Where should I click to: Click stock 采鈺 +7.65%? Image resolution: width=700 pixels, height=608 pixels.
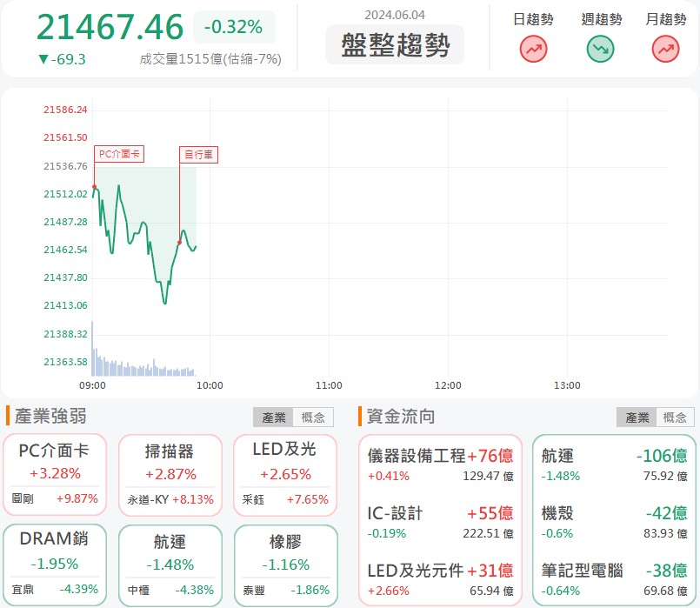point(285,499)
